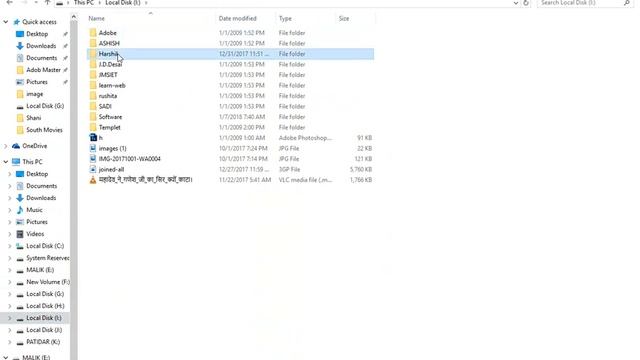This screenshot has width=640, height=360.
Task: Click the OneDrive cloud icon
Action: [16, 146]
